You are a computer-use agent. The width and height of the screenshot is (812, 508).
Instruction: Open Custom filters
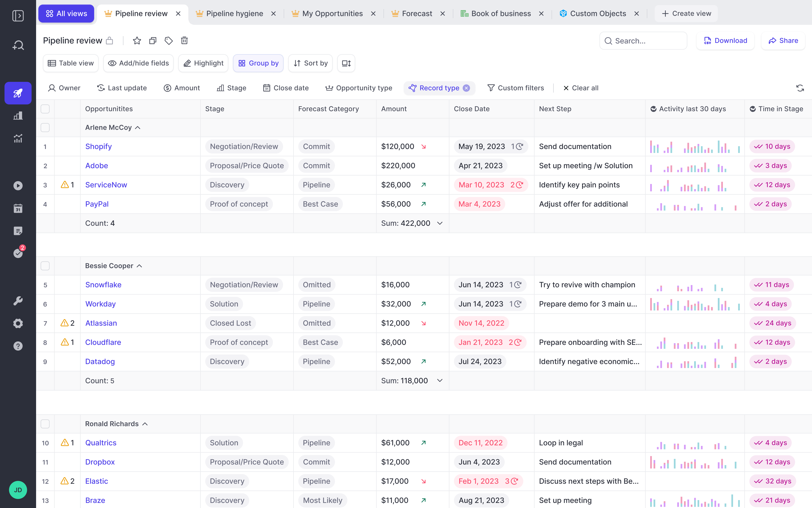[515, 88]
